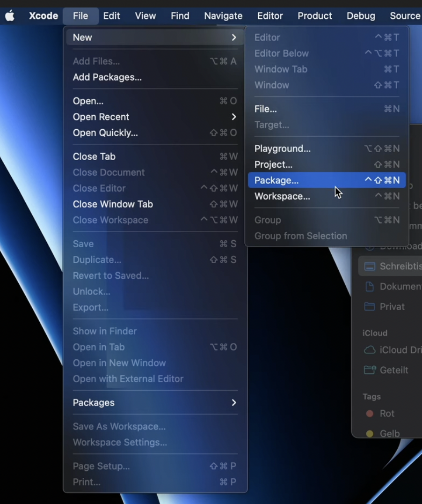Select Close Tab in File menu
The height and width of the screenshot is (504, 422).
[x=155, y=156]
